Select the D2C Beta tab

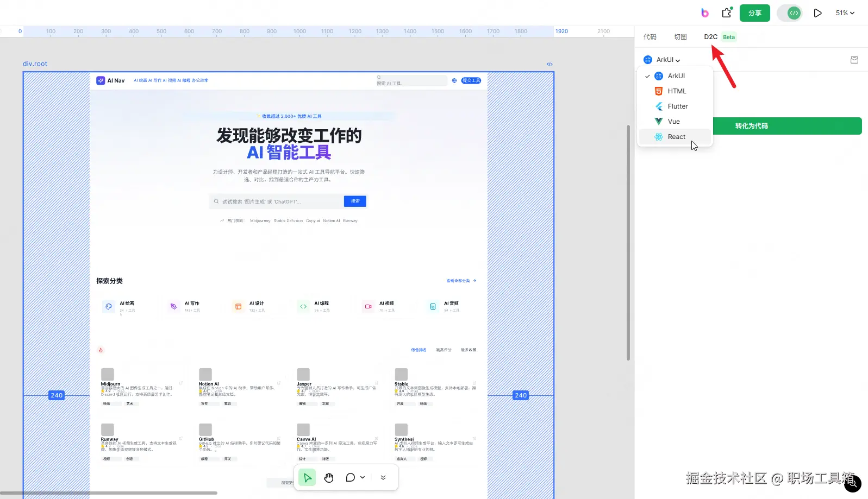coord(720,37)
